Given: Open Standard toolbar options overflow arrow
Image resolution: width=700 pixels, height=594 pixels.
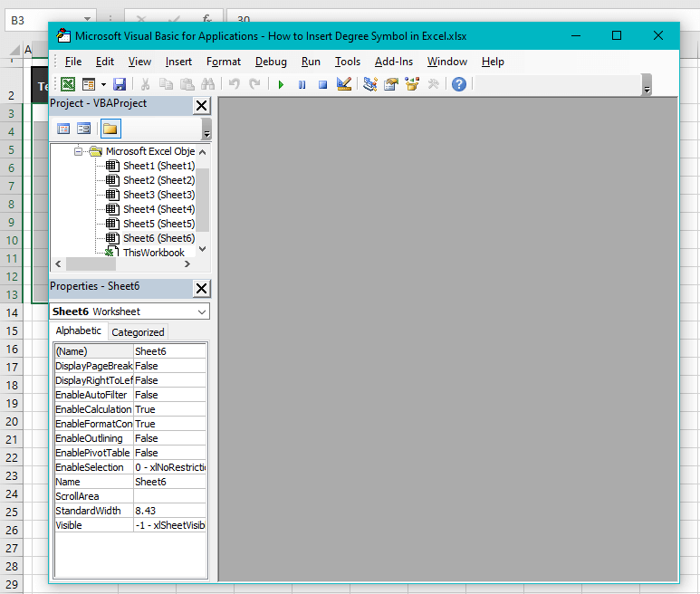Looking at the screenshot, I should (x=647, y=85).
